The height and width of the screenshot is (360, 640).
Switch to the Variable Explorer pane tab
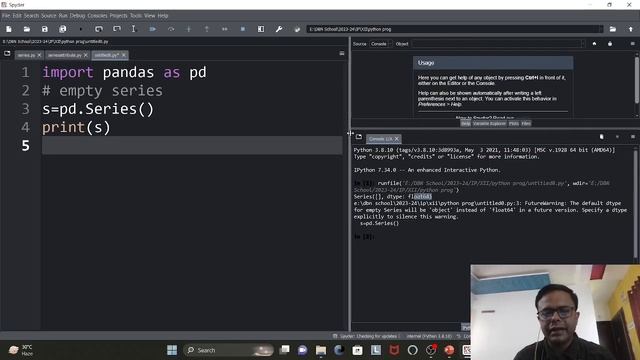point(489,123)
